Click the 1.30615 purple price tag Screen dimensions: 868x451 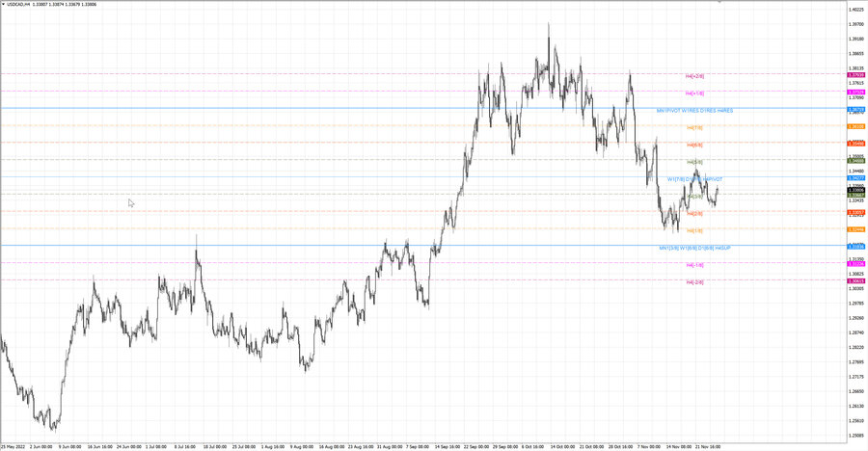(855, 281)
